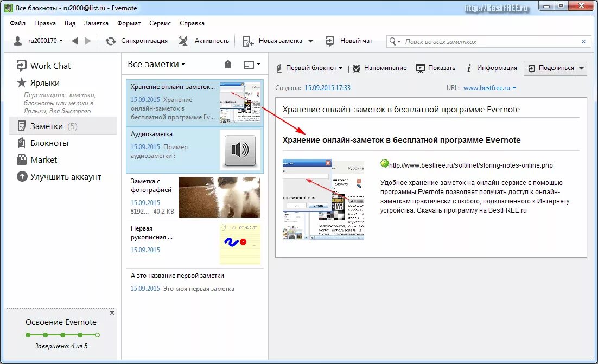The image size is (598, 364).
Task: Click the Показать presentation icon
Action: click(420, 68)
